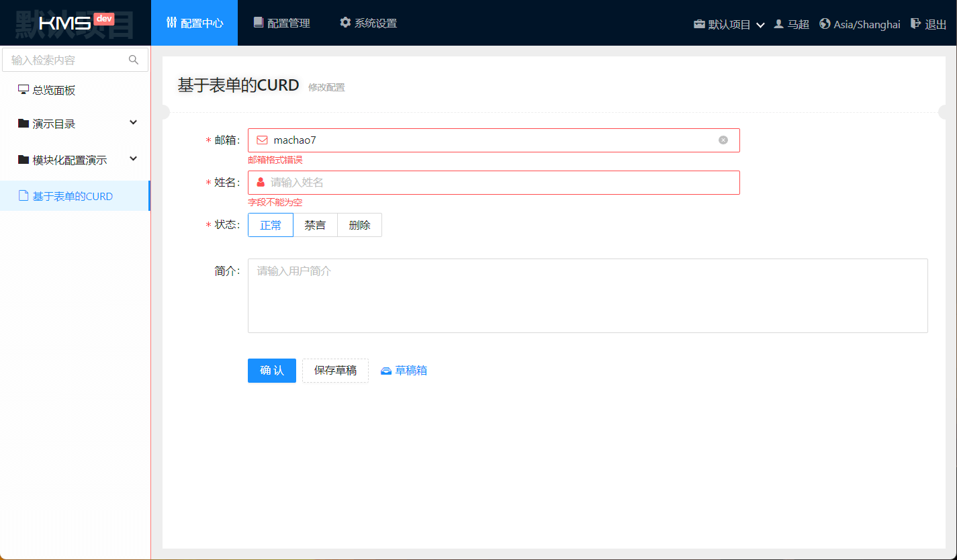Click the globe icon for Asia/Shanghai timezone
The height and width of the screenshot is (560, 957).
825,24
